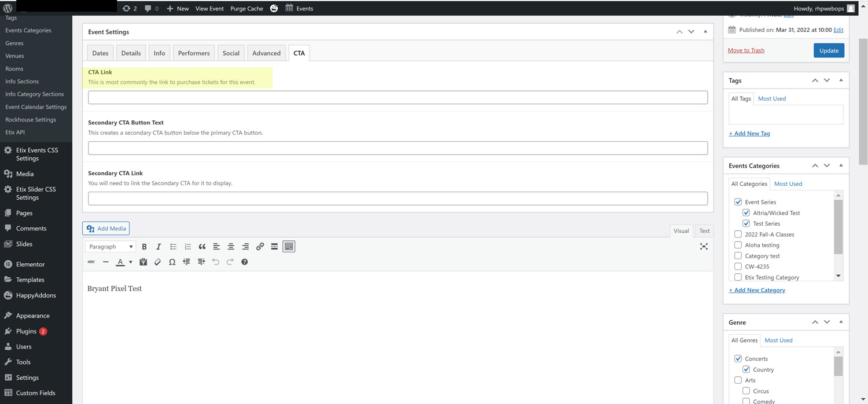This screenshot has height=404, width=868.
Task: Click the Update button
Action: coord(829,50)
